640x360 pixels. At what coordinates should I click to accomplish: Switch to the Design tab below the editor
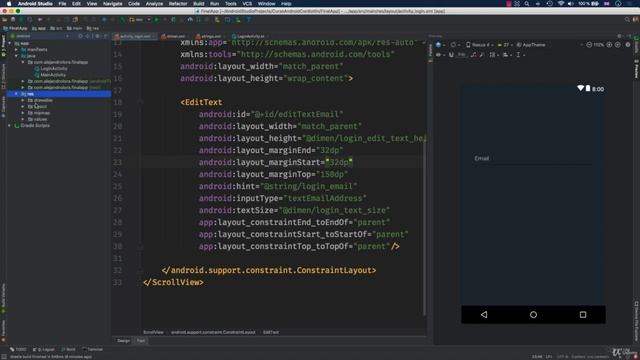point(123,341)
